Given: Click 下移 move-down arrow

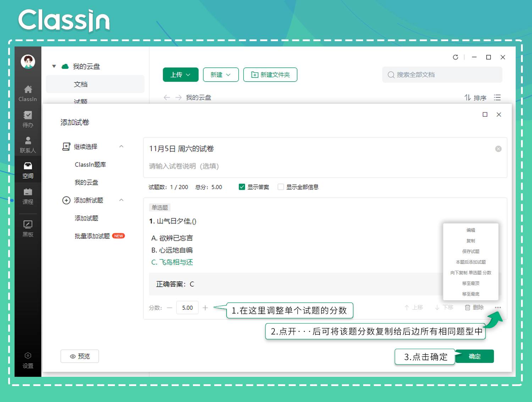Looking at the screenshot, I should click(x=437, y=308).
